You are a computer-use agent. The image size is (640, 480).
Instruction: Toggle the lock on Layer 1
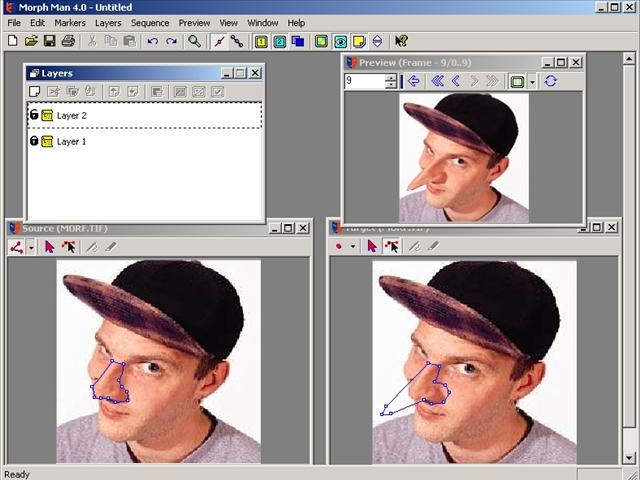point(34,141)
